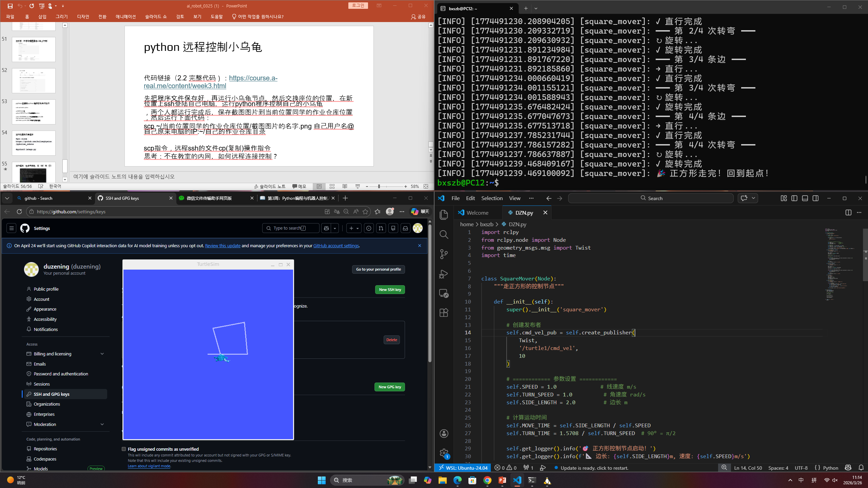Click PowerPoint zoom in plus button
868x488 pixels.
(405, 186)
